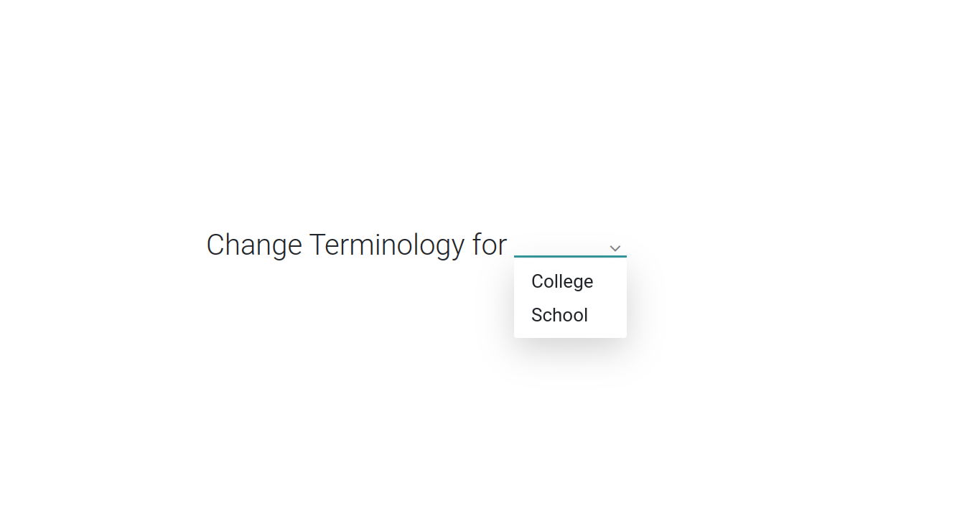Click the last item in the open list
The height and width of the screenshot is (508, 980).
coord(570,315)
